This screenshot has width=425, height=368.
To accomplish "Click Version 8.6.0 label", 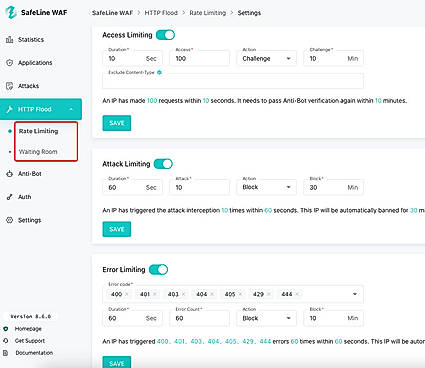I will click(x=31, y=316).
